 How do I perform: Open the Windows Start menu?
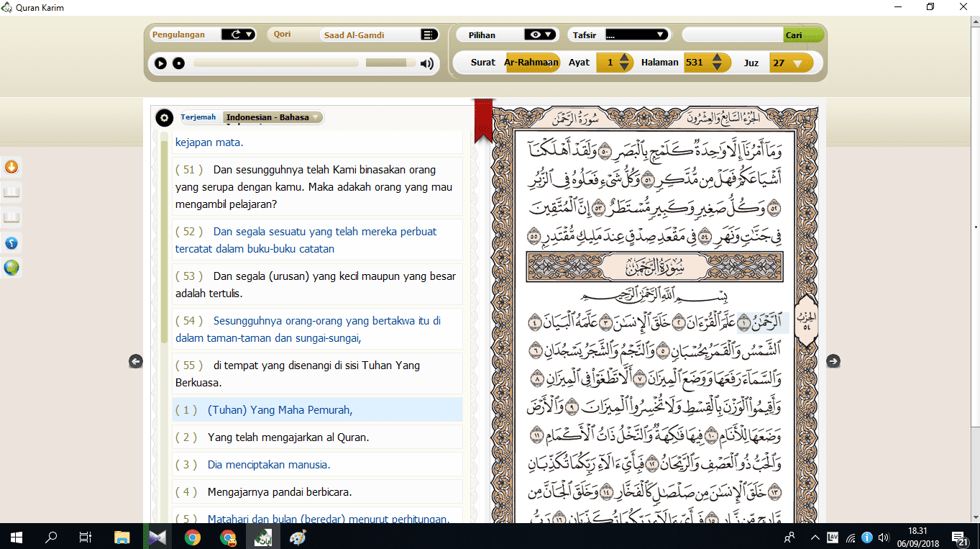(x=17, y=537)
